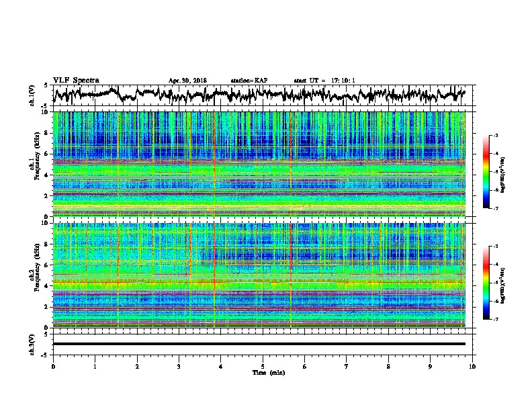Image resolution: width=532 pixels, height=411 pixels.
Task: Click the time axis tick label "5"
Action: [x=263, y=367]
